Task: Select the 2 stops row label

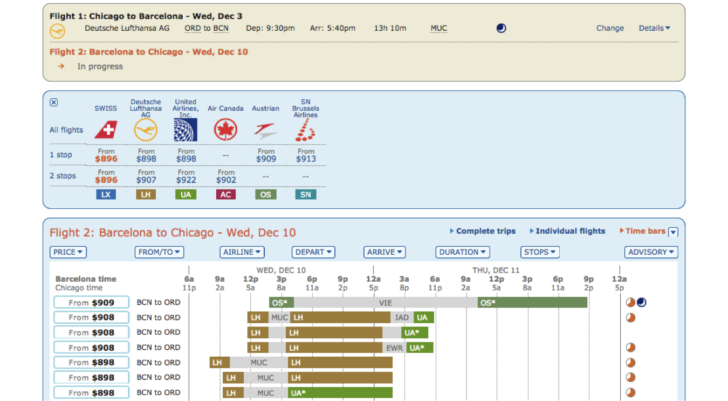Action: (x=63, y=176)
